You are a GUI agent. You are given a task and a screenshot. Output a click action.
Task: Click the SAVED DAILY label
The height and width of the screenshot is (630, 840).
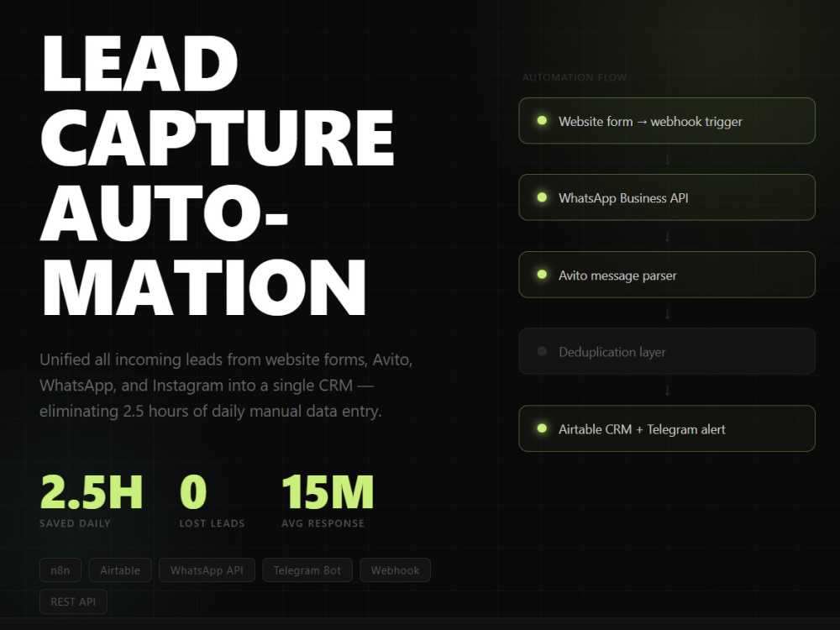pyautogui.click(x=75, y=523)
